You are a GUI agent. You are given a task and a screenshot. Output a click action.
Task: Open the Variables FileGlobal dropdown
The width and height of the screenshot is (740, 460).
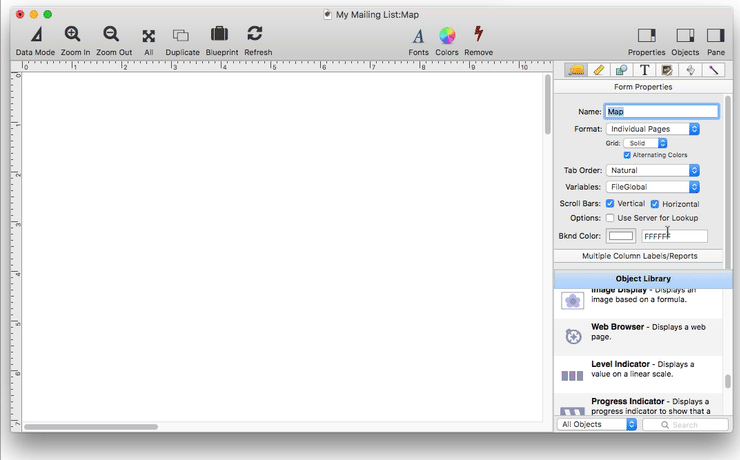click(x=653, y=187)
